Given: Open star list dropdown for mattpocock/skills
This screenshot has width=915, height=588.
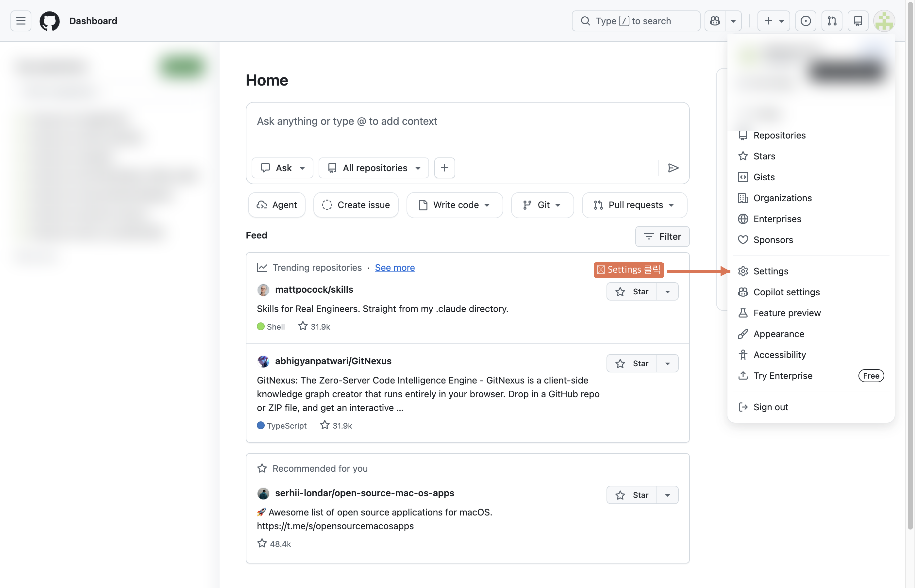Looking at the screenshot, I should pyautogui.click(x=668, y=292).
